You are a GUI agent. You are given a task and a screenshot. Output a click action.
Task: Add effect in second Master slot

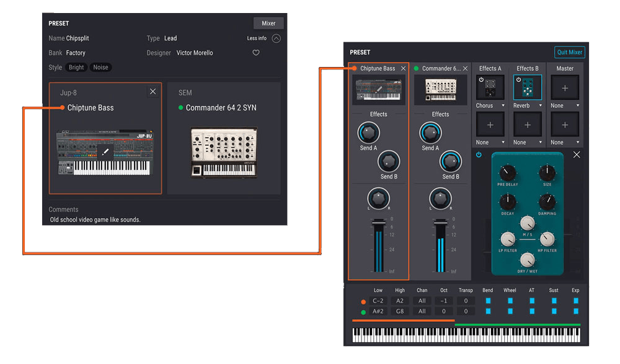565,125
